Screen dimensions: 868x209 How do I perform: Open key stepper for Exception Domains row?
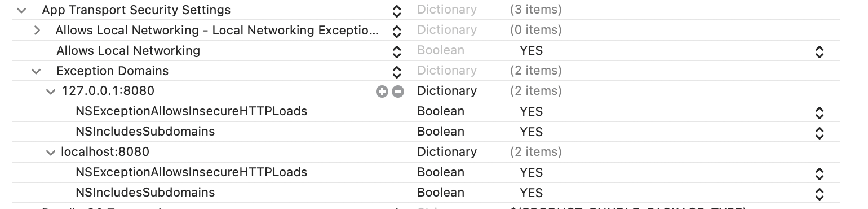[x=397, y=72]
